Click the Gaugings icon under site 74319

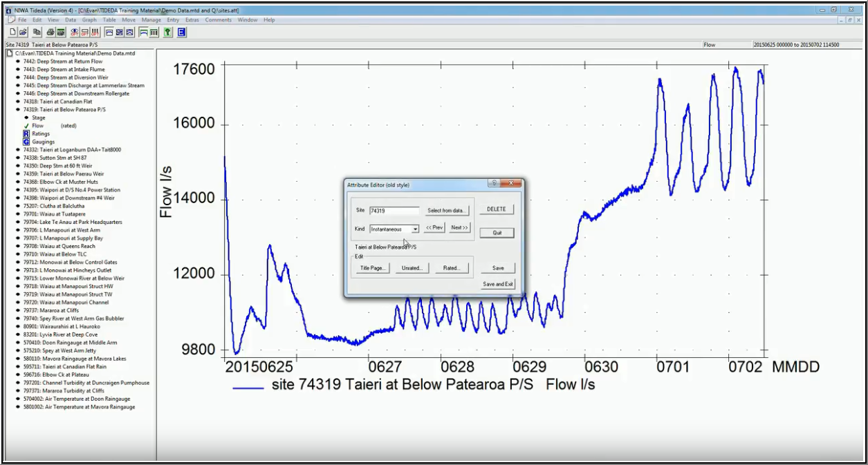coord(26,142)
